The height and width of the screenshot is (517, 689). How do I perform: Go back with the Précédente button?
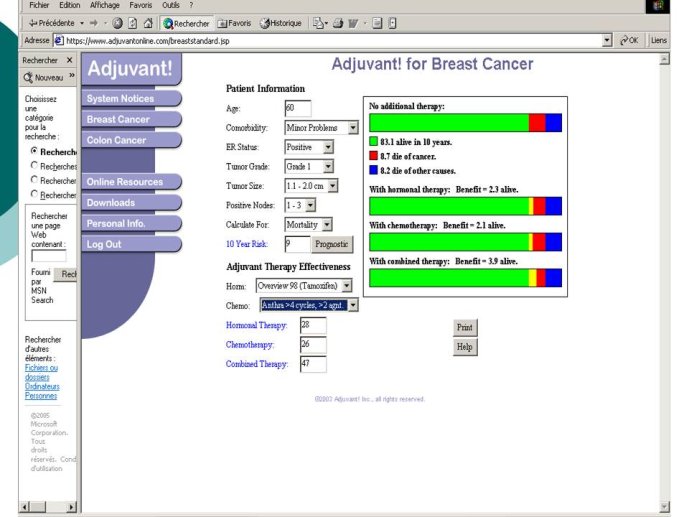click(x=51, y=23)
